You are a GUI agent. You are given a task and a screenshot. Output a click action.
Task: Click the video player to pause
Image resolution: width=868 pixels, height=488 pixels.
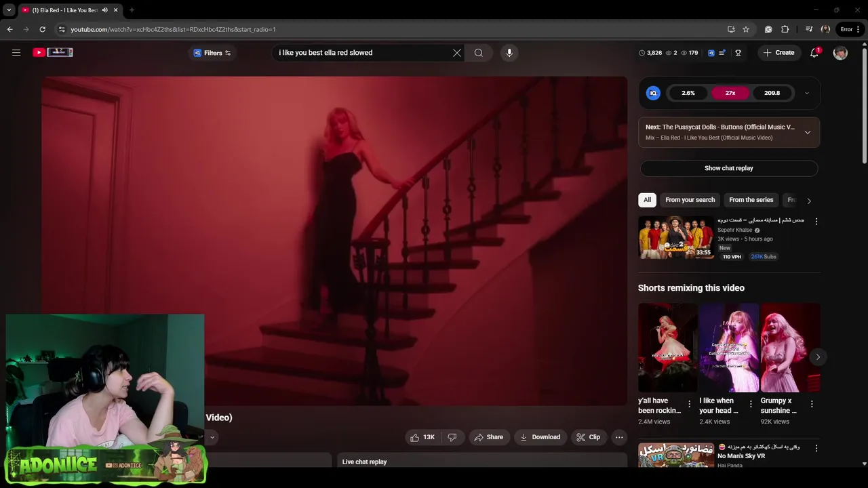[334, 241]
